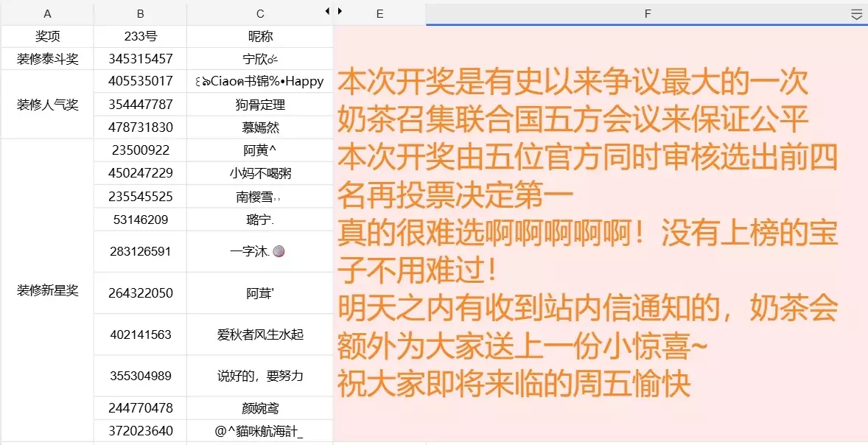Select column F header
The width and height of the screenshot is (868, 445).
click(646, 14)
